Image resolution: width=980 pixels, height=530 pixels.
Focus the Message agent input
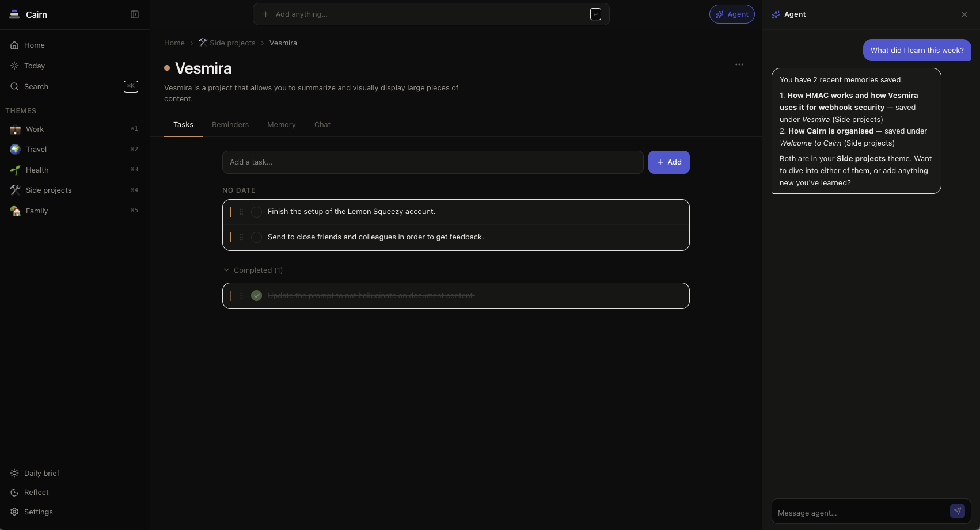(861, 513)
